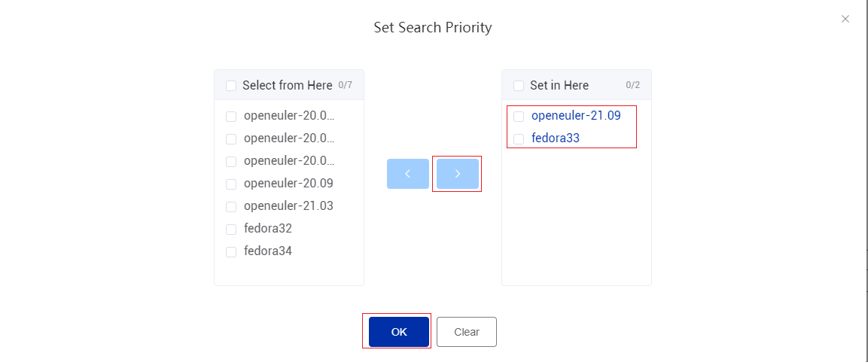
Task: Close the Set Search Priority dialog
Action: click(845, 19)
